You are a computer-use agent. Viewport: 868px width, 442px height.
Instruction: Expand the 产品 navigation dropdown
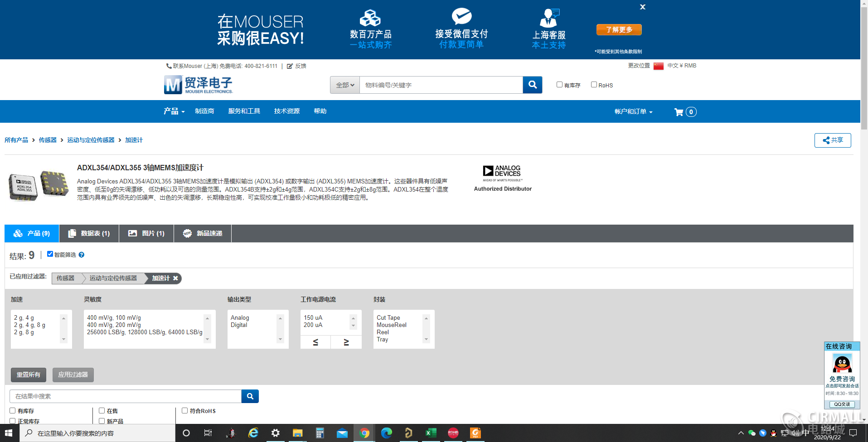tap(174, 111)
